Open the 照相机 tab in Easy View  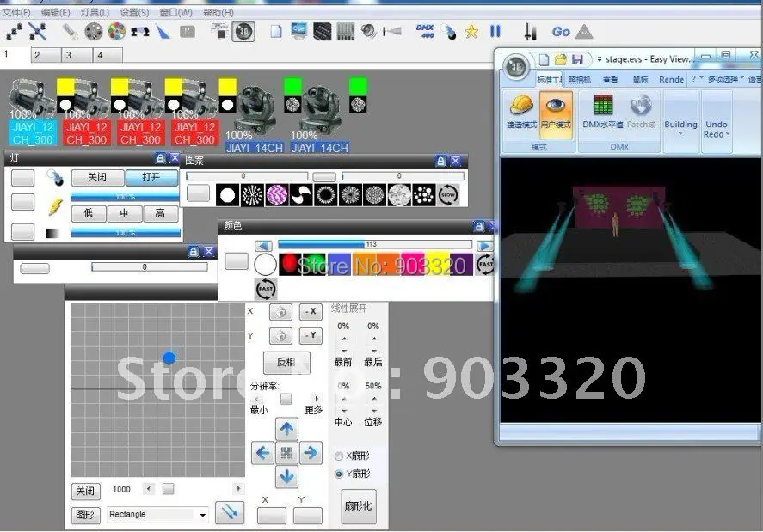[579, 79]
